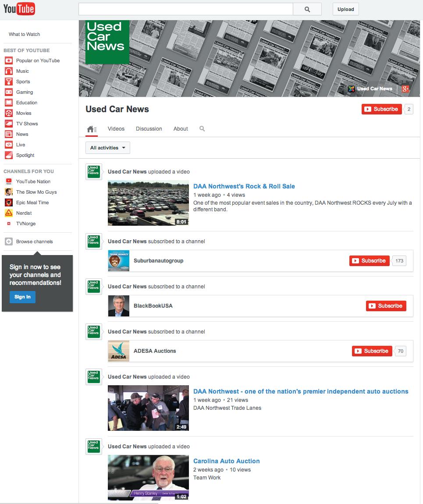Click the TVNorge channel icon

pos(9,224)
